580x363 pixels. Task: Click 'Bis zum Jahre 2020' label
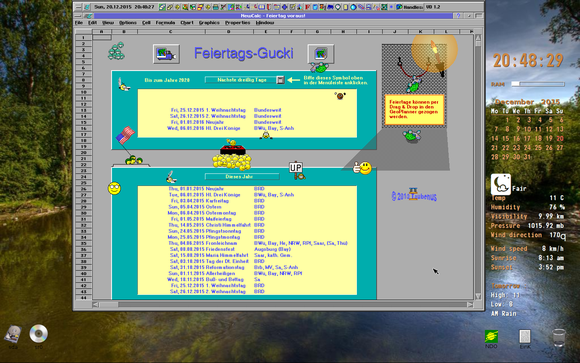click(x=167, y=80)
